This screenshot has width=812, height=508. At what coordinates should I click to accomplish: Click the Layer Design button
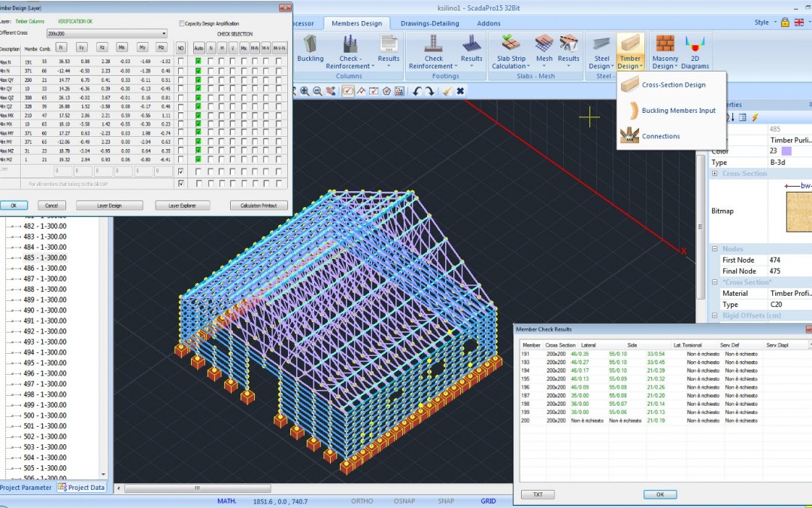[109, 205]
